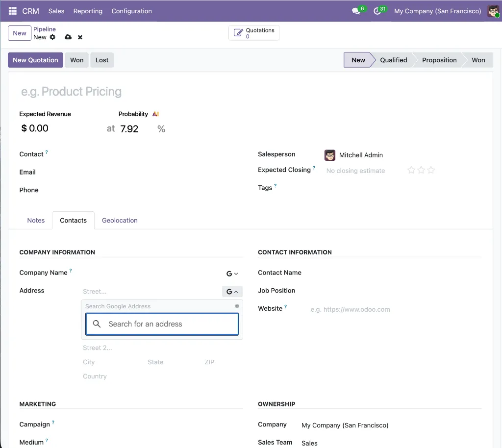The image size is (502, 448).
Task: Mark opportunity as Won button
Action: [x=77, y=60]
